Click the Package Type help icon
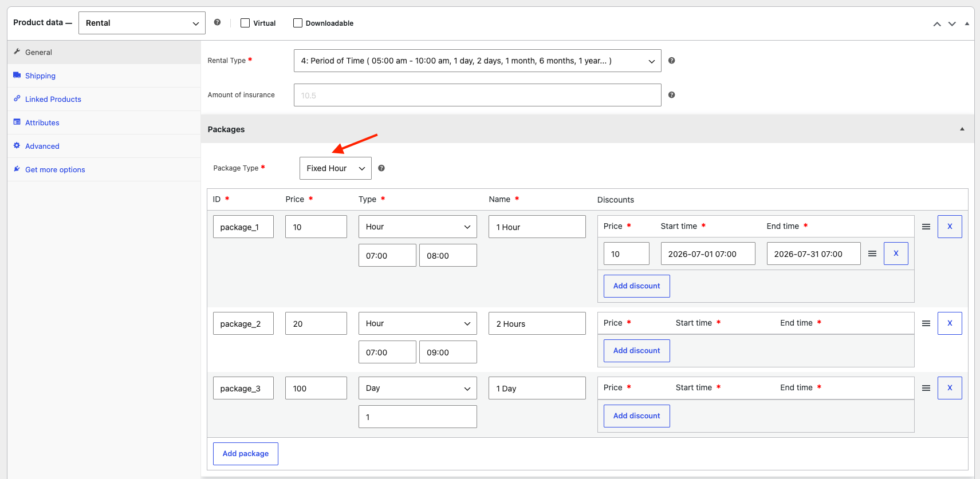Screen dimensions: 980x479 pos(381,168)
